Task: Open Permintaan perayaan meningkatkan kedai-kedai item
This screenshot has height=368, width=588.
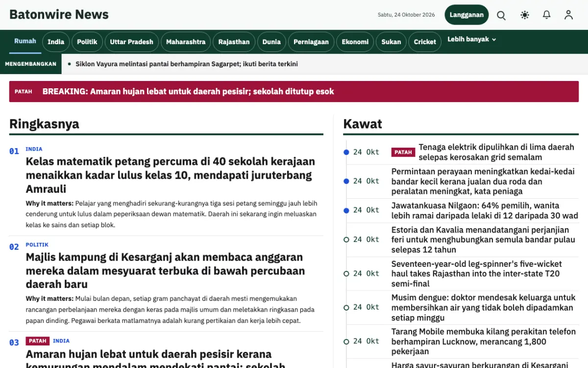Action: point(483,181)
